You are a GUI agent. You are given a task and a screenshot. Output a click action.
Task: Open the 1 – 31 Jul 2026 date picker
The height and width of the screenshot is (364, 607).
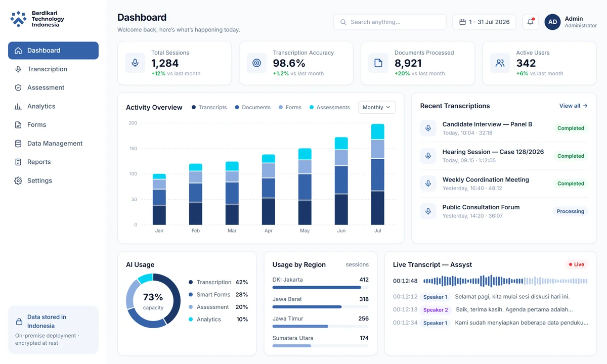click(484, 22)
